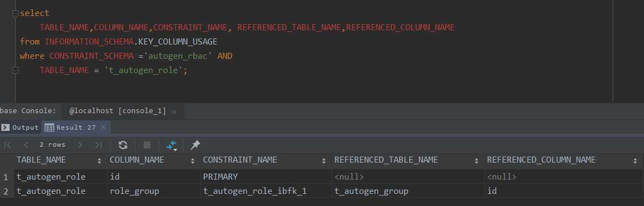Stop the running query

147,144
